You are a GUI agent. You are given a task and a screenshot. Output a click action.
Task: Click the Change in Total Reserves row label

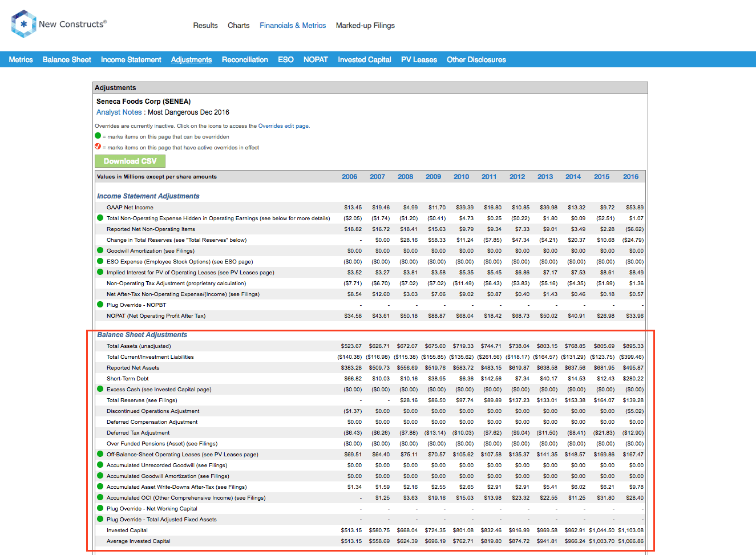[176, 240]
